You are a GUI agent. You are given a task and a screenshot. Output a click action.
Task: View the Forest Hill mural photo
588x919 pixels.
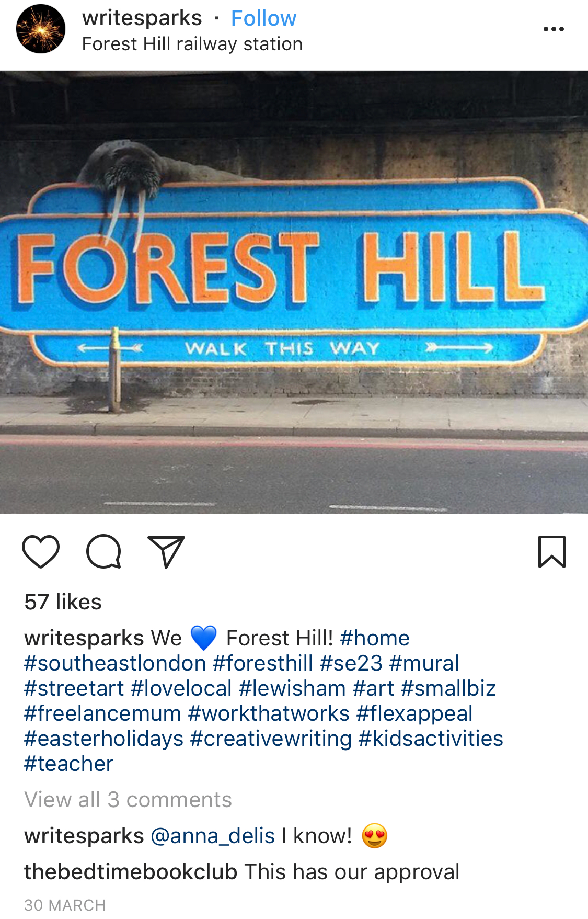click(294, 292)
